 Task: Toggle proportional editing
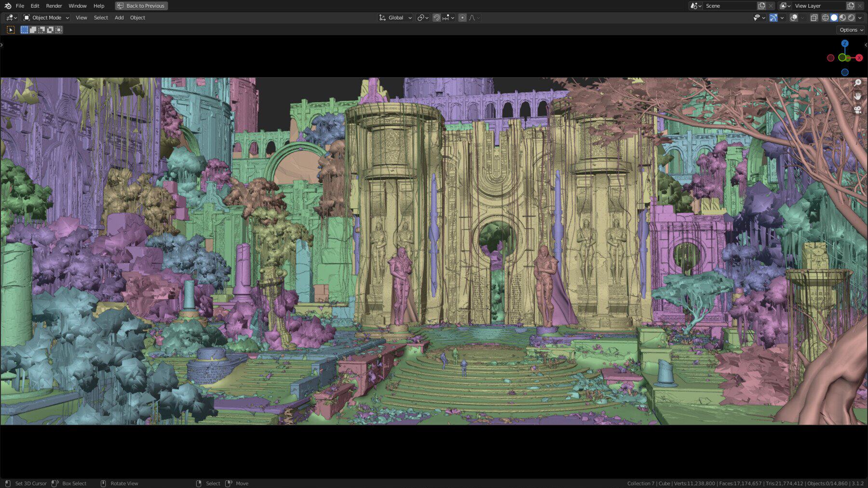pos(462,18)
